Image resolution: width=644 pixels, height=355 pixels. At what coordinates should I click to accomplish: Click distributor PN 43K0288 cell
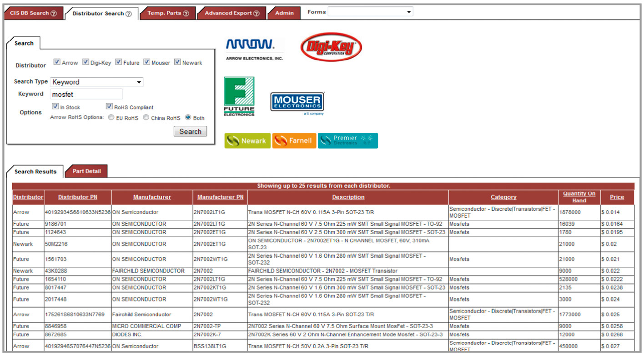tap(77, 271)
